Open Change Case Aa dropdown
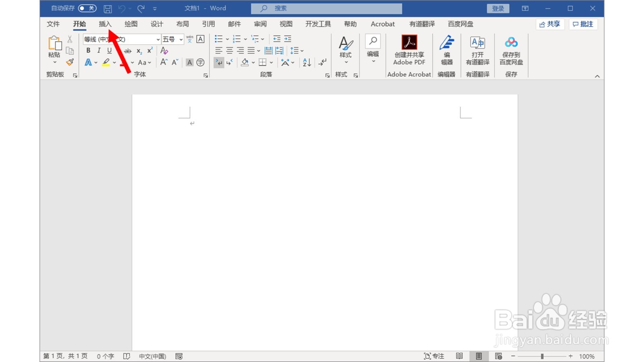644x362 pixels. point(144,62)
